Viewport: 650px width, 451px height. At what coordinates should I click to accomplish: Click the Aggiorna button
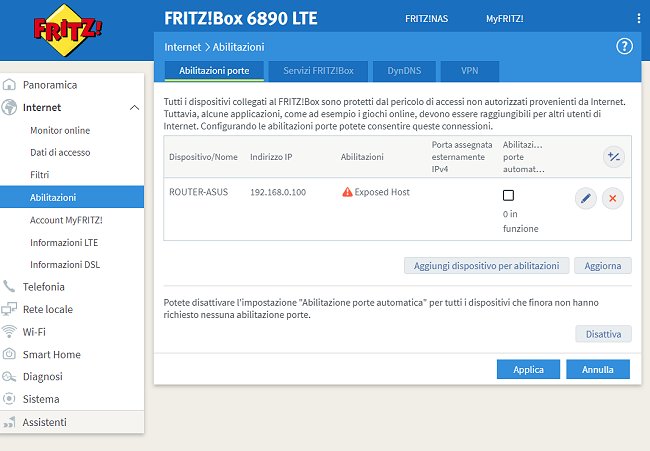pos(603,266)
